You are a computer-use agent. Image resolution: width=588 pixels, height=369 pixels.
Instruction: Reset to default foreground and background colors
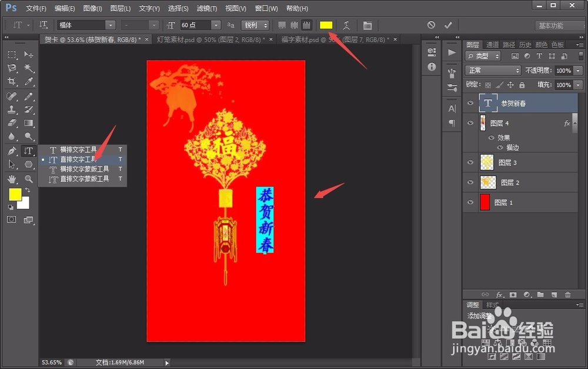click(11, 207)
